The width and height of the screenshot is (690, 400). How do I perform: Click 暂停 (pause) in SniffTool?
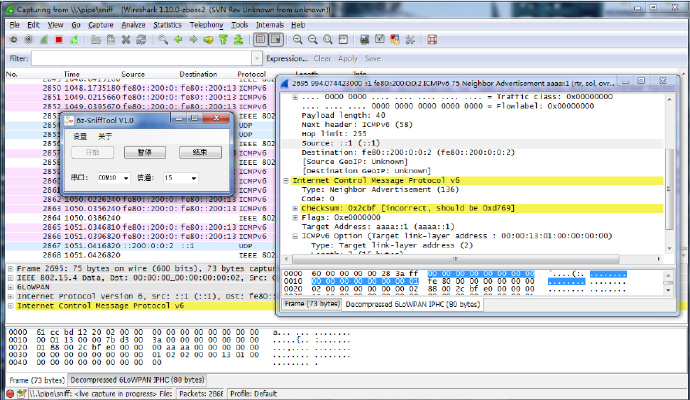coord(145,152)
